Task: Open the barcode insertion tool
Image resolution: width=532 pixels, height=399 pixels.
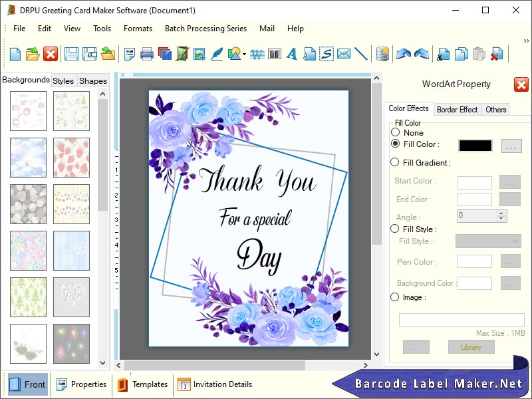Action: point(275,54)
